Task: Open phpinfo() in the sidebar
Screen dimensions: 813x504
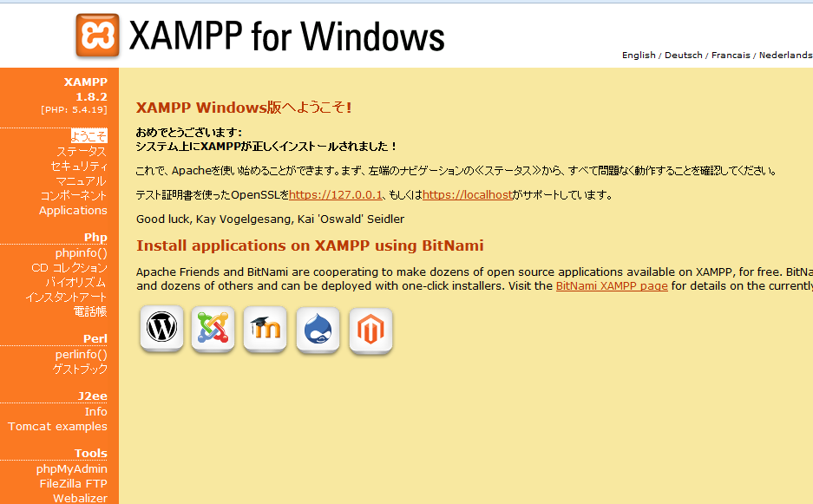Action: (82, 252)
